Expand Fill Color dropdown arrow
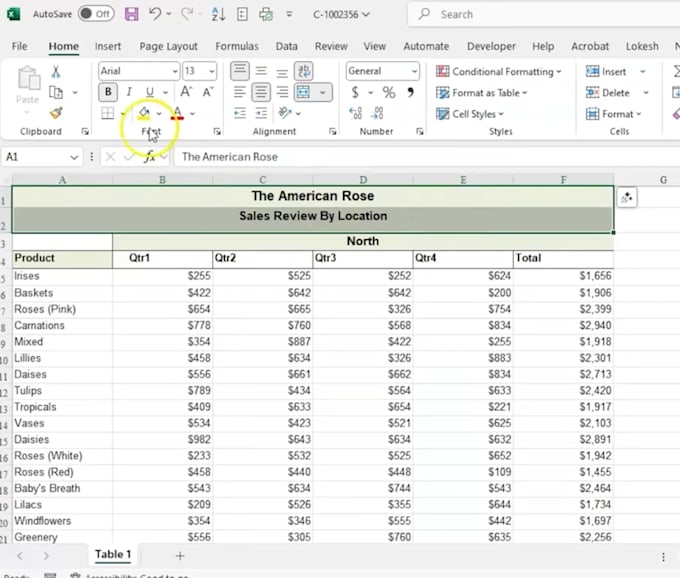This screenshot has height=578, width=680. [x=159, y=114]
